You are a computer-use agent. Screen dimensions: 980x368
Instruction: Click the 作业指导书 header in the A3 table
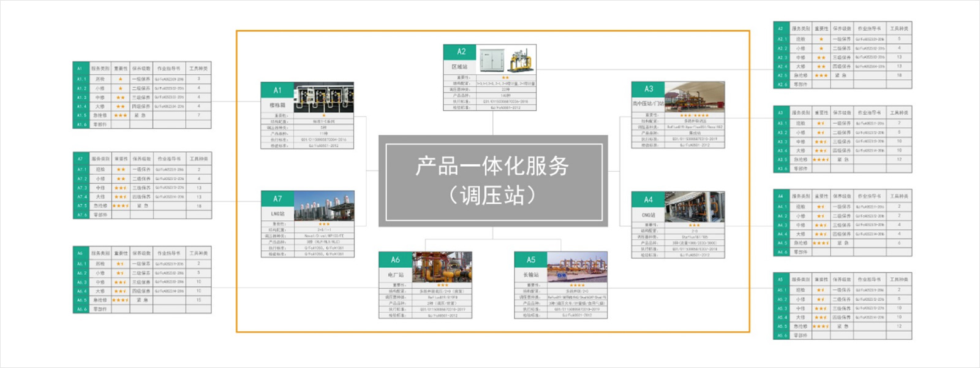coord(870,113)
